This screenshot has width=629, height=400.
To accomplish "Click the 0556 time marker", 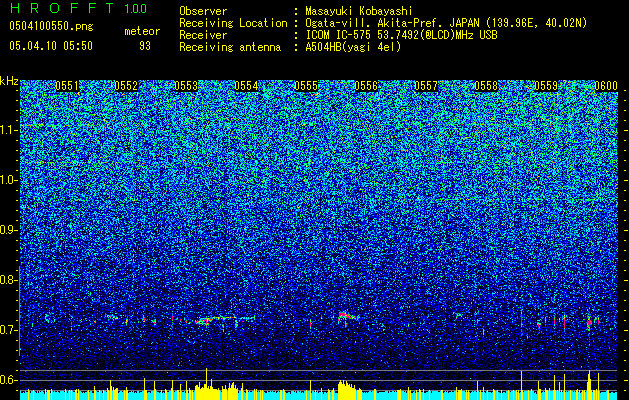I will point(366,86).
